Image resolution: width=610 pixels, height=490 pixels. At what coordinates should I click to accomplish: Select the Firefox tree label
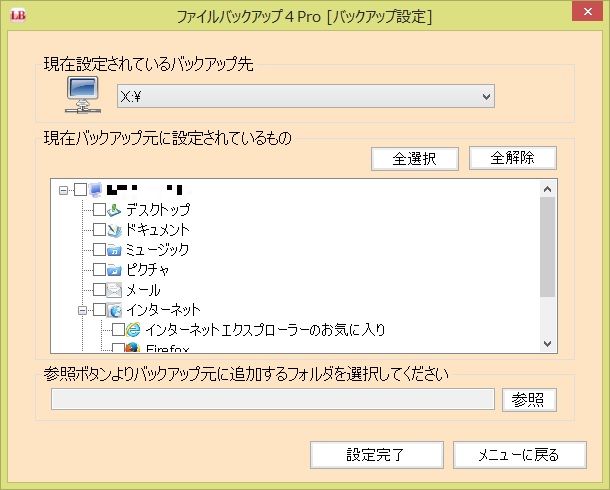(167, 348)
